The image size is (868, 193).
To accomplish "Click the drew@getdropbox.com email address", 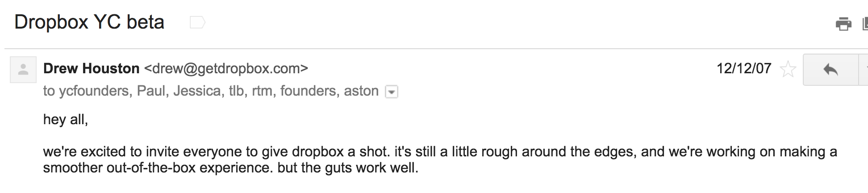I will (226, 68).
